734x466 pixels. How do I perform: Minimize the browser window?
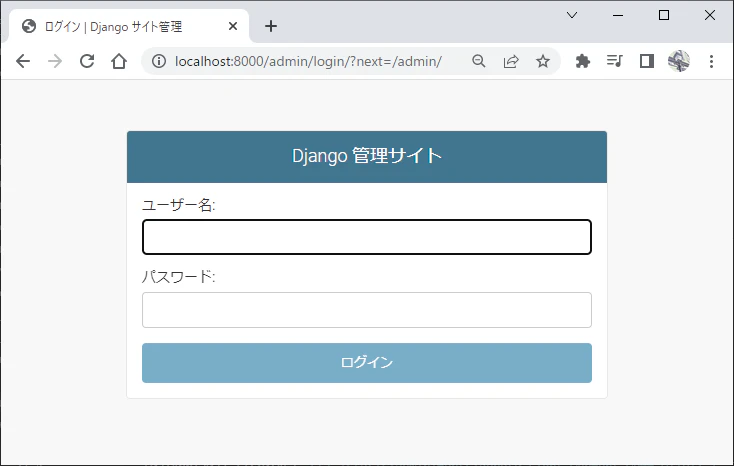click(618, 15)
